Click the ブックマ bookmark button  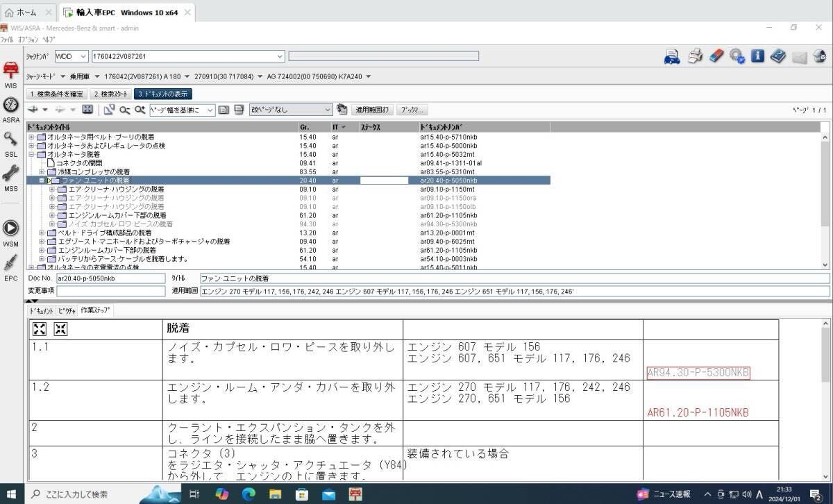point(412,109)
